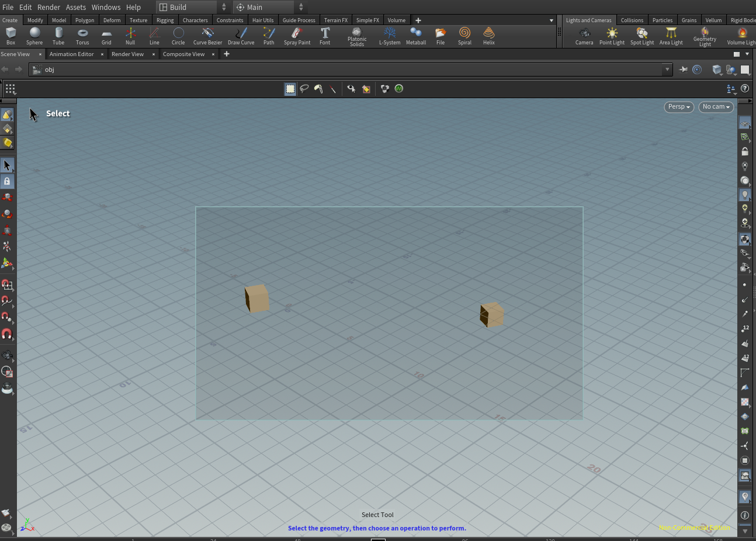The image size is (756, 541).
Task: Switch to the Render View tab
Action: tap(127, 54)
